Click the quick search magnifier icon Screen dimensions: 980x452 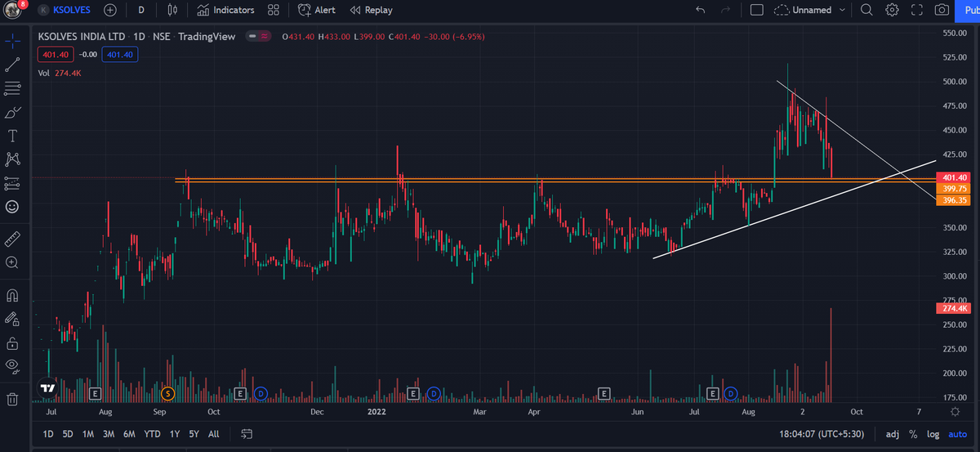[x=867, y=10]
